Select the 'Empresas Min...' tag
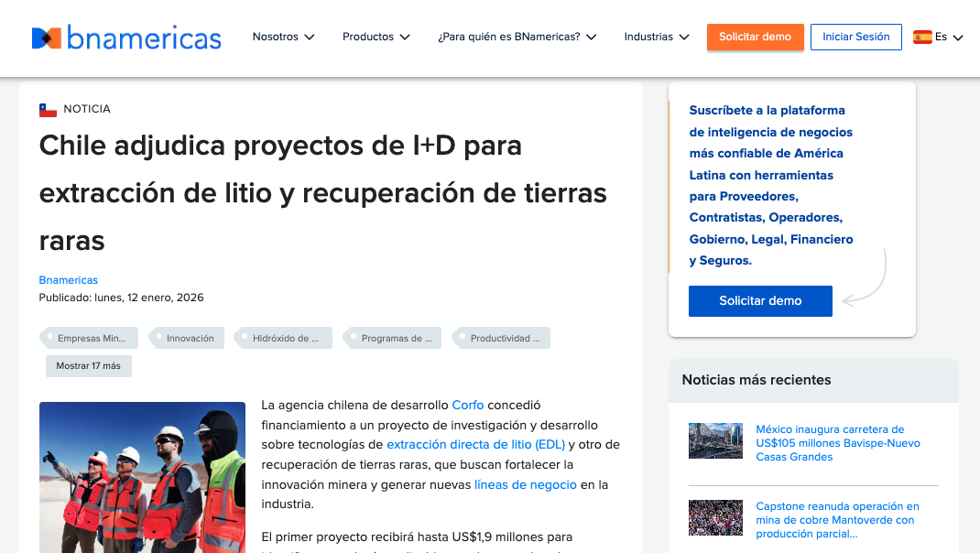 click(91, 338)
